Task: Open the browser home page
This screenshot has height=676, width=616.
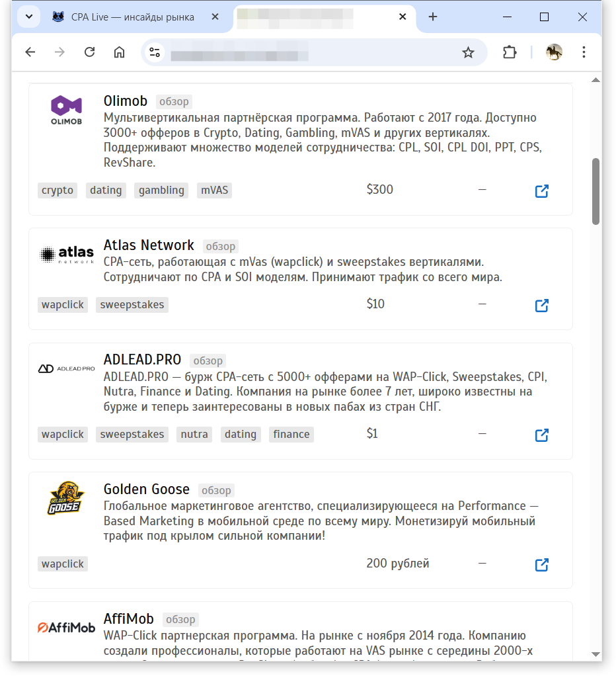Action: [x=120, y=52]
